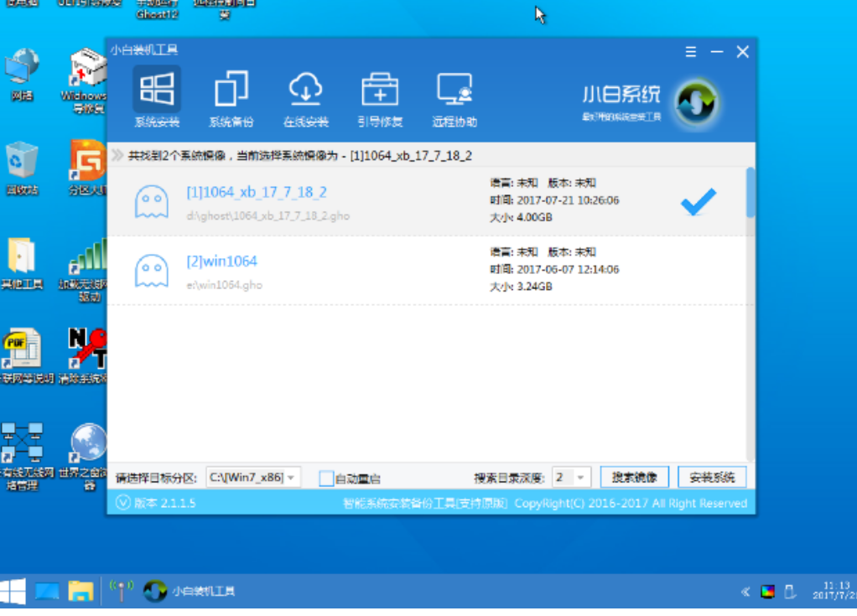
Task: Open the Ghost12 desktop icon
Action: [x=158, y=10]
